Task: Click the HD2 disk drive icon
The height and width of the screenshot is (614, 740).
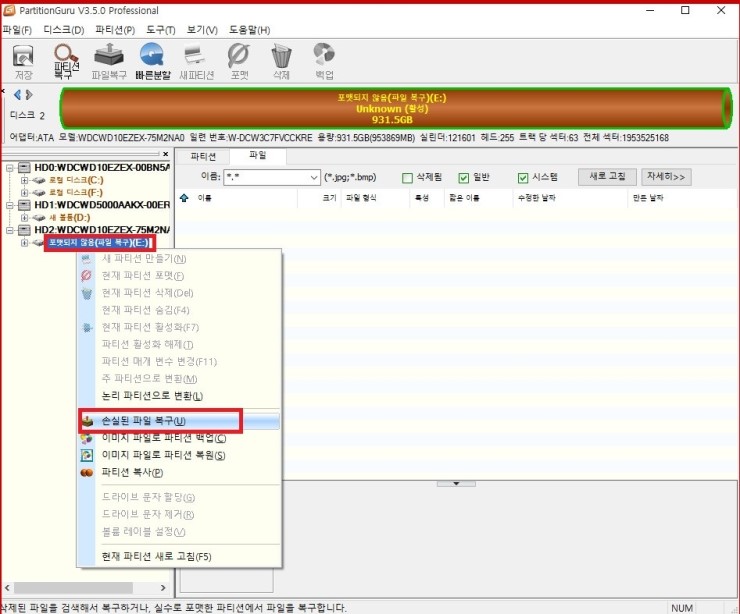Action: coord(25,230)
